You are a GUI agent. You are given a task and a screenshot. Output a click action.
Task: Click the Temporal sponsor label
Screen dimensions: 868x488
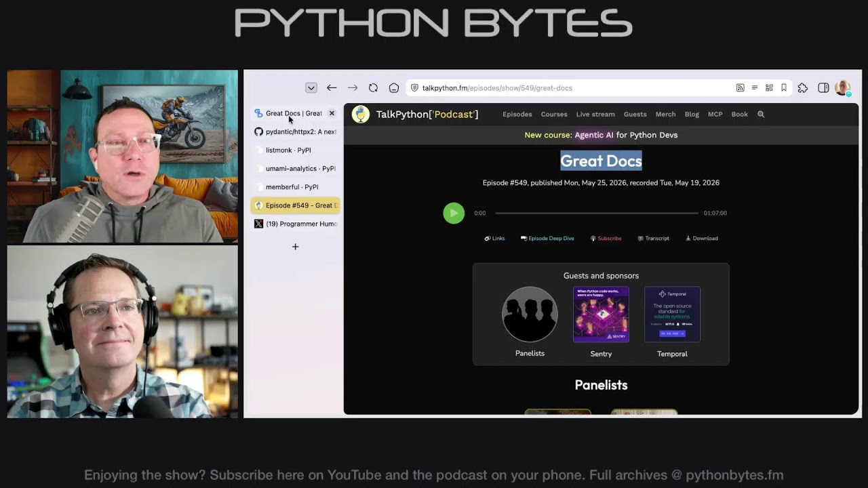(x=672, y=354)
